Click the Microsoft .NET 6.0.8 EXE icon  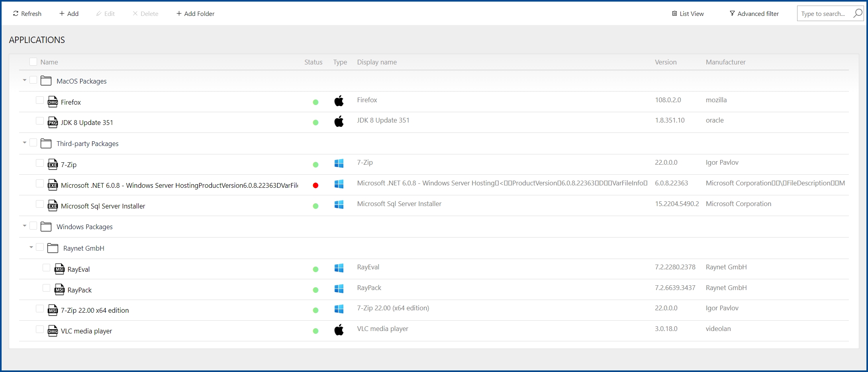[x=53, y=185]
